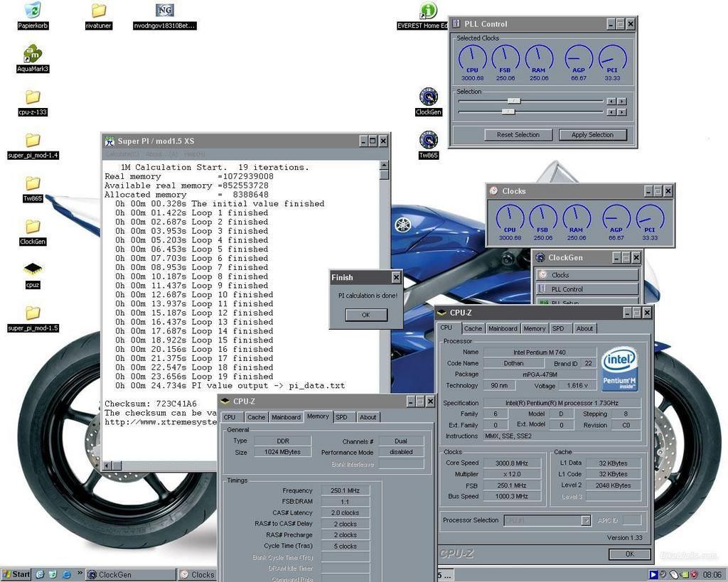Viewport: 728px width, 582px height.
Task: Click the FSB dial in the Clocks window
Action: point(542,219)
